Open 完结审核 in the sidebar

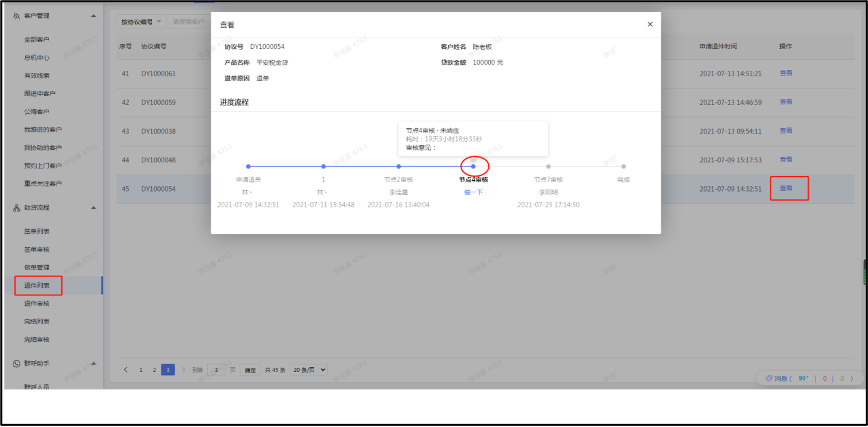(37, 339)
